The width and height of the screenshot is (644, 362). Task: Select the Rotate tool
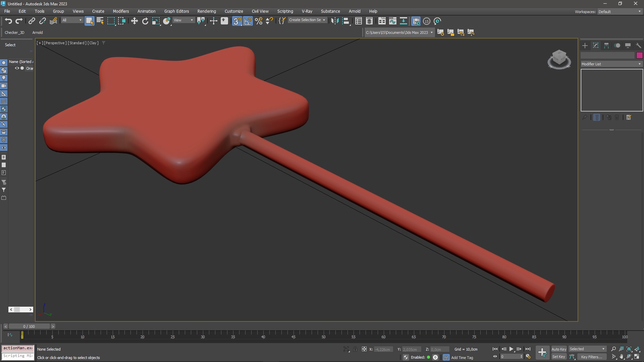click(145, 21)
